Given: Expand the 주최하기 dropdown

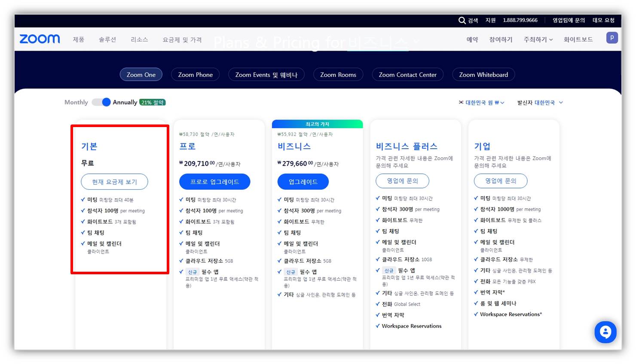Looking at the screenshot, I should click(x=538, y=39).
